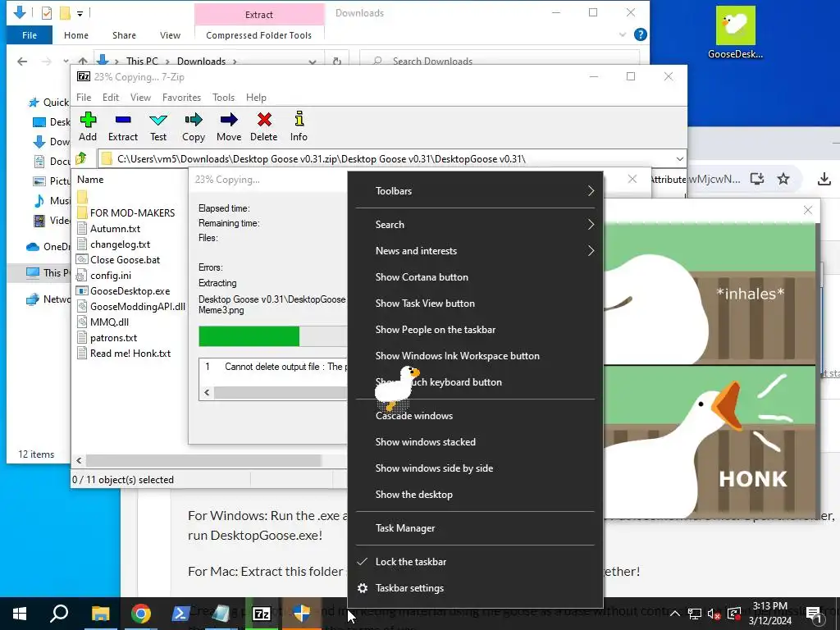Expand the File Explorer ribbon chevron
The width and height of the screenshot is (840, 630).
[623, 34]
